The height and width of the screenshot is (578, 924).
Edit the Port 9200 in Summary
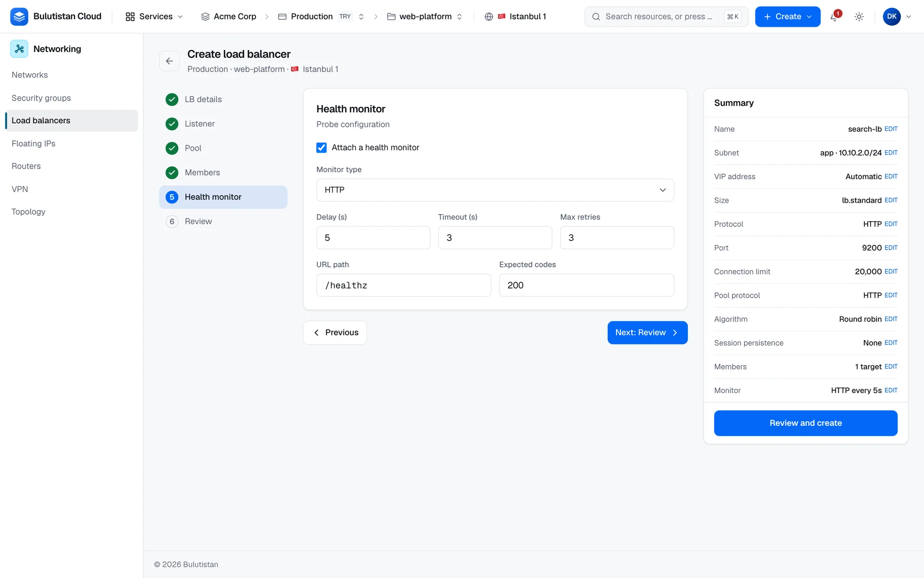[x=891, y=248]
